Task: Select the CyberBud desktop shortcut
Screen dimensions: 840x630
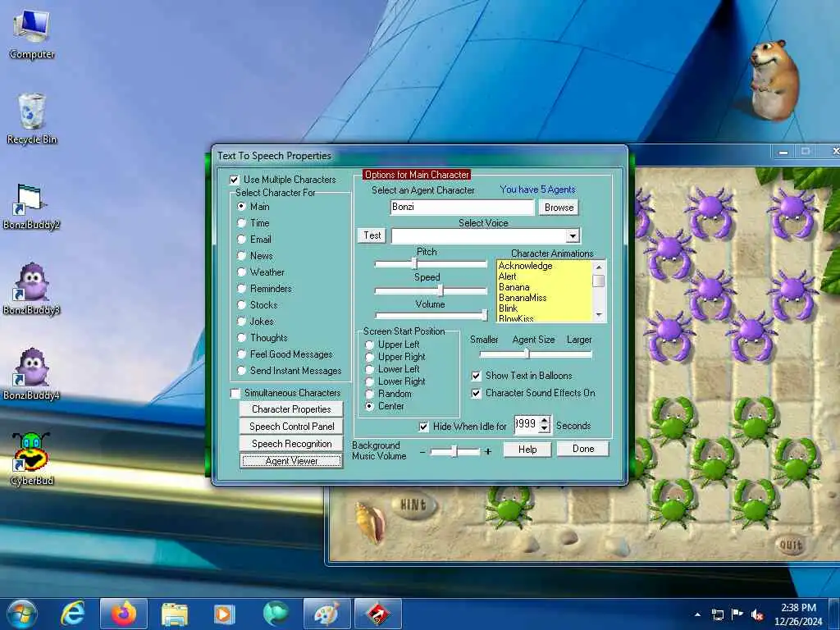Action: pos(32,459)
